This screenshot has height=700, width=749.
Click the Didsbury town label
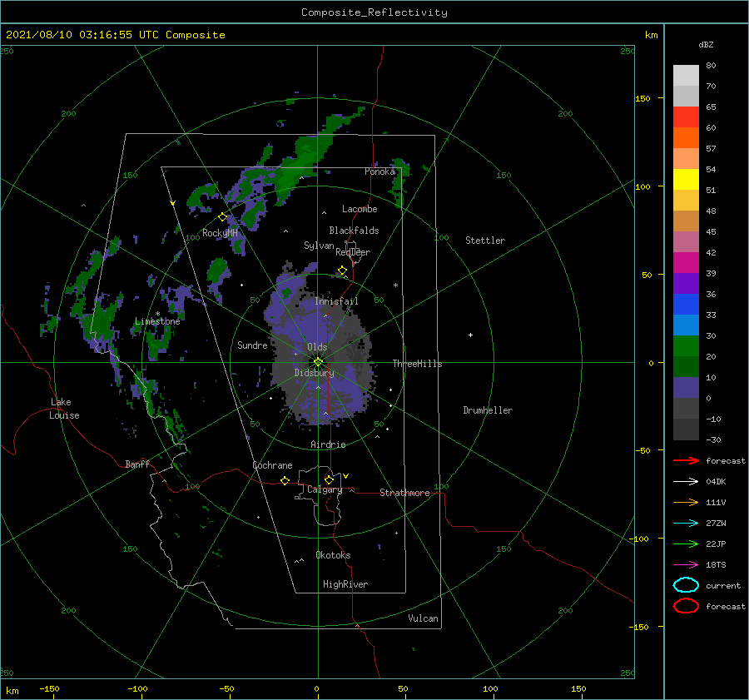(x=314, y=373)
